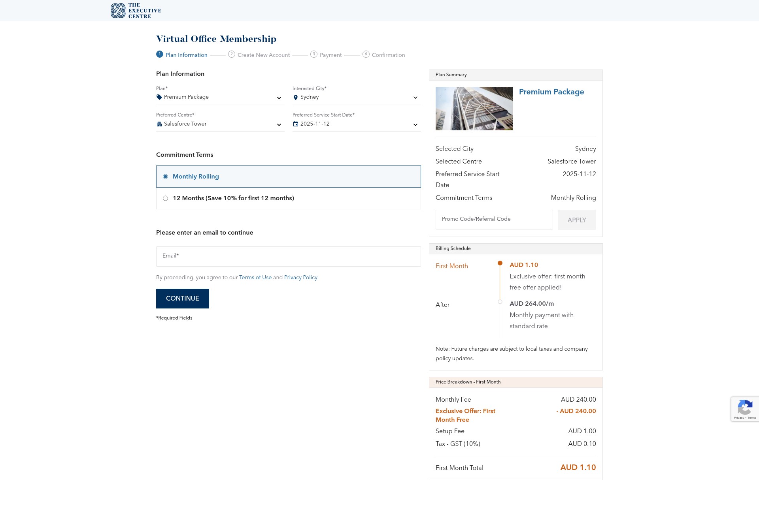
Task: Click the *Required Fields note
Action: [x=174, y=318]
